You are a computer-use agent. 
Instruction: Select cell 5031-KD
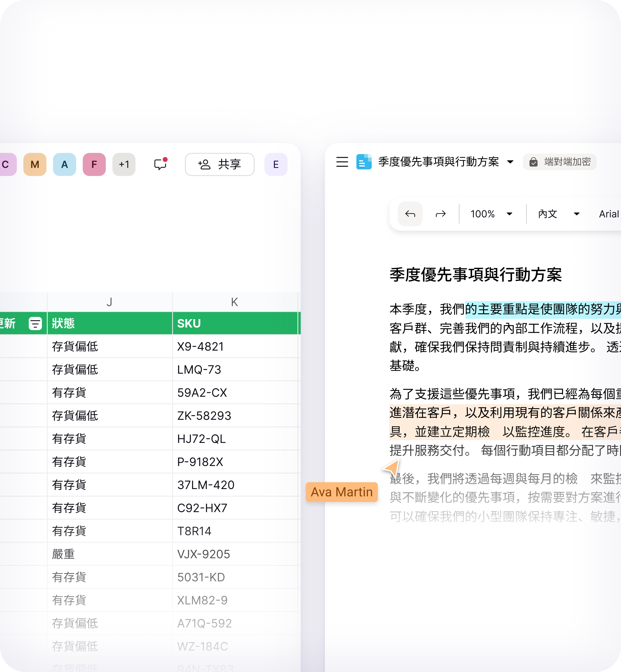[235, 577]
